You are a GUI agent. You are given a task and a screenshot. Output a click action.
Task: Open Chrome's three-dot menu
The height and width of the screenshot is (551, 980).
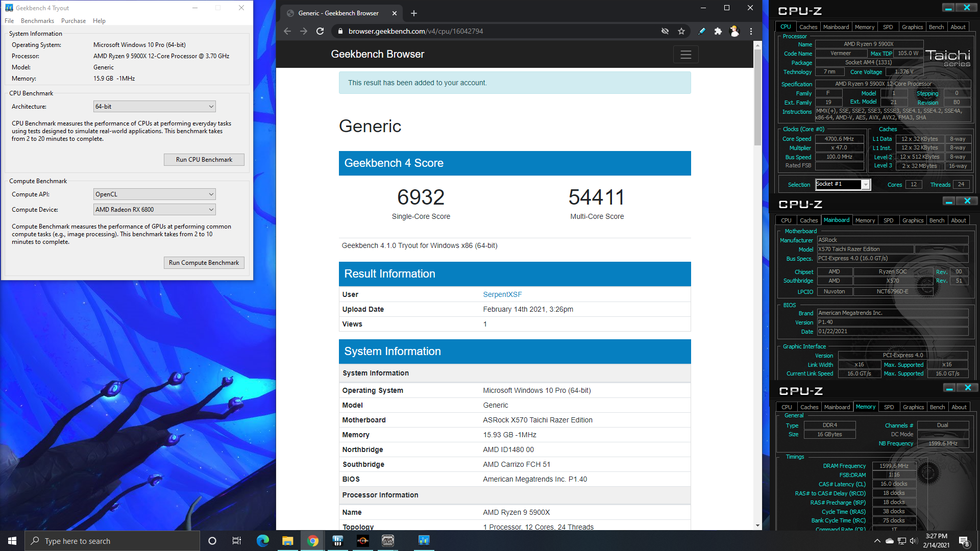(751, 31)
